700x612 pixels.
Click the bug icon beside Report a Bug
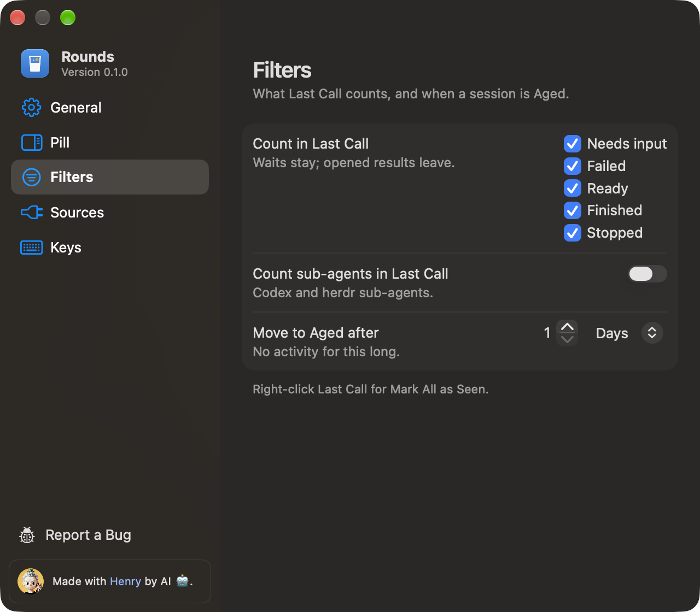click(27, 535)
